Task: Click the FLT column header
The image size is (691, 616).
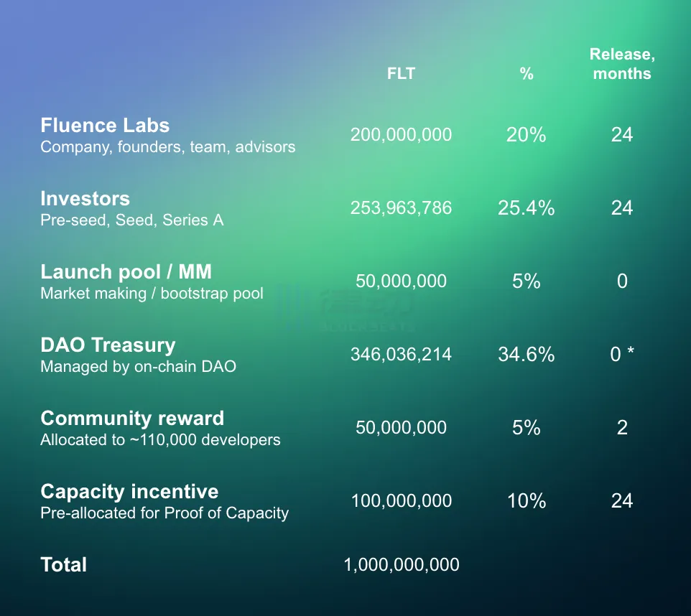Action: 401,73
